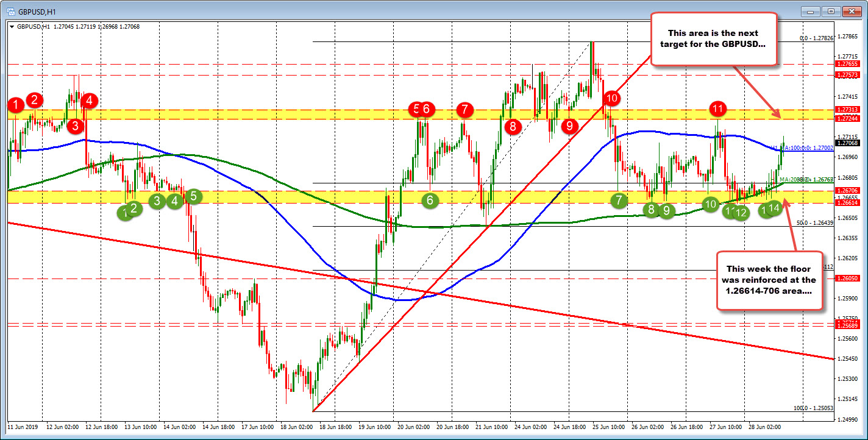Click the black current price label 1.27068

847,143
